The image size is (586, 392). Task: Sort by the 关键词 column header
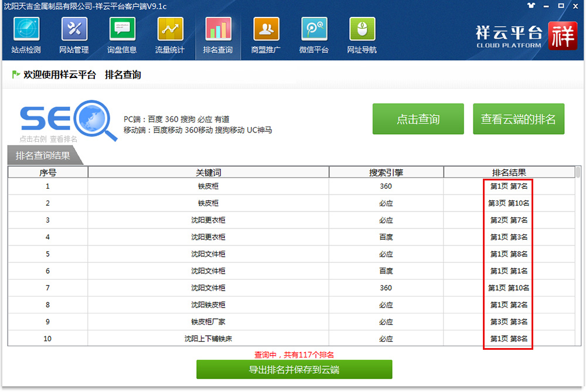208,172
